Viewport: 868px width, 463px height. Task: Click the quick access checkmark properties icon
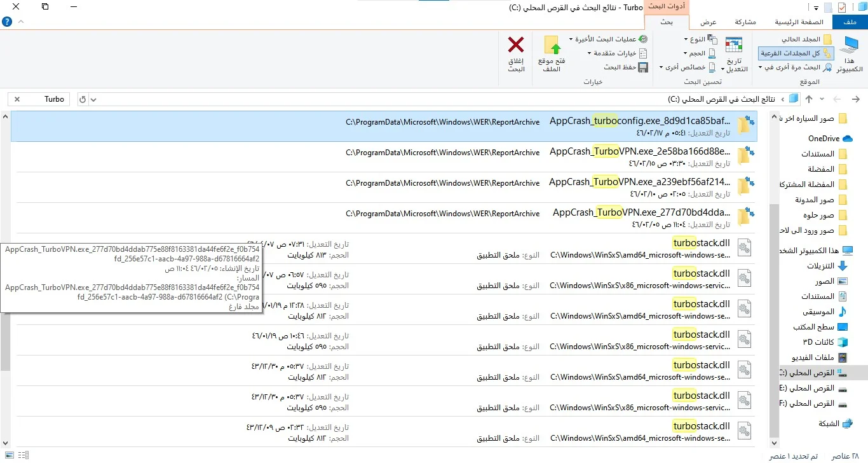842,7
